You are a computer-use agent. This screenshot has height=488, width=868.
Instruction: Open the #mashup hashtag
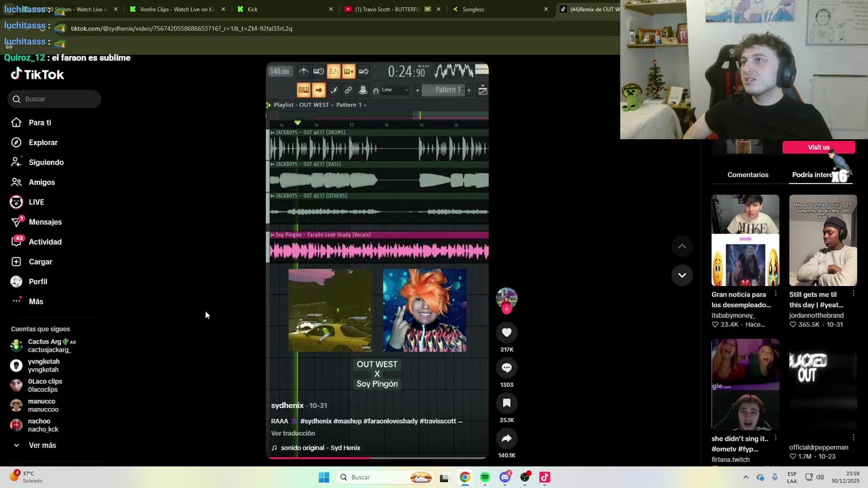347,421
